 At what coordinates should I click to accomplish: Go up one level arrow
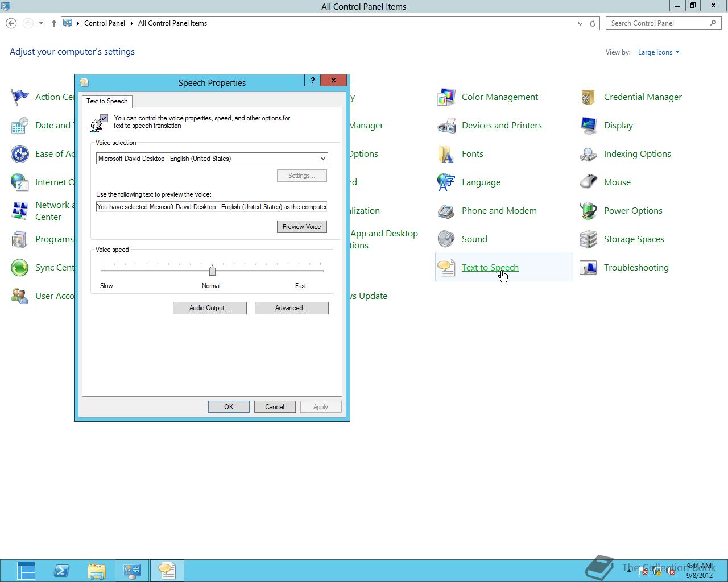[x=54, y=23]
